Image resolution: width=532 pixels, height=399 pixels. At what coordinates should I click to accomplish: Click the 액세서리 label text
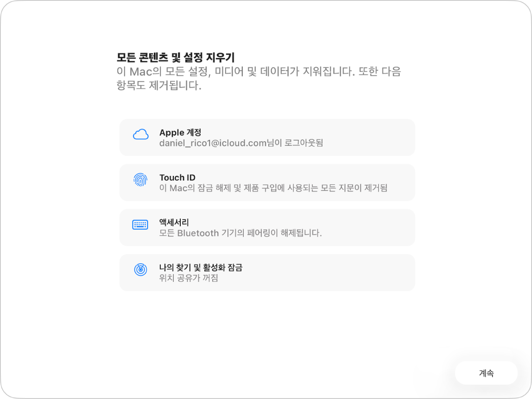(173, 222)
